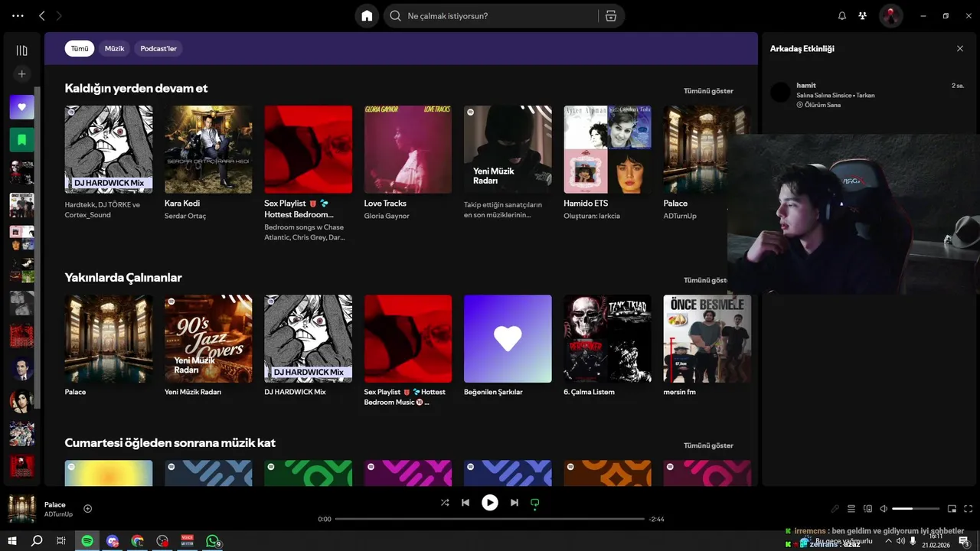The height and width of the screenshot is (551, 980).
Task: Open now playing Palace cover thumbnail
Action: [x=22, y=509]
